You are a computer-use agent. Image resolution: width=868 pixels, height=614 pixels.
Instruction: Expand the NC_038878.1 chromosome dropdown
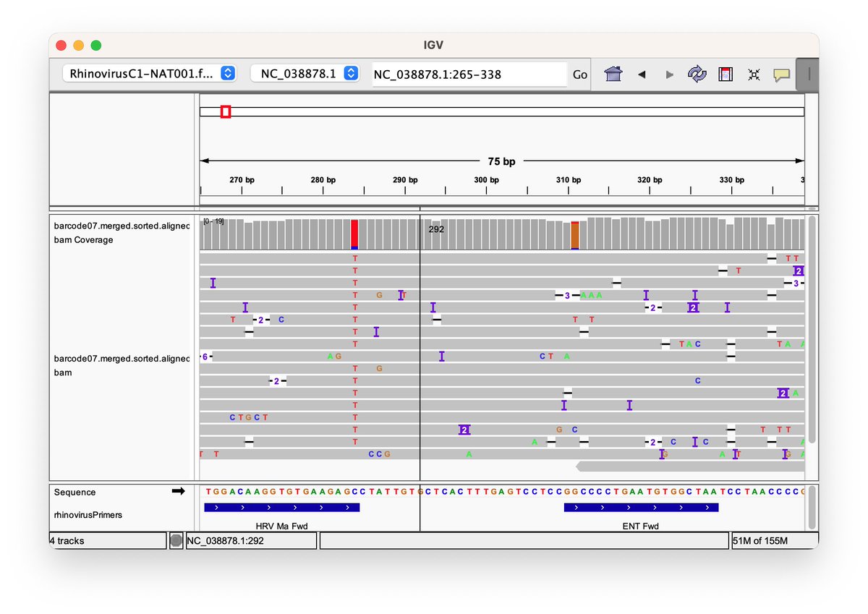pyautogui.click(x=305, y=73)
